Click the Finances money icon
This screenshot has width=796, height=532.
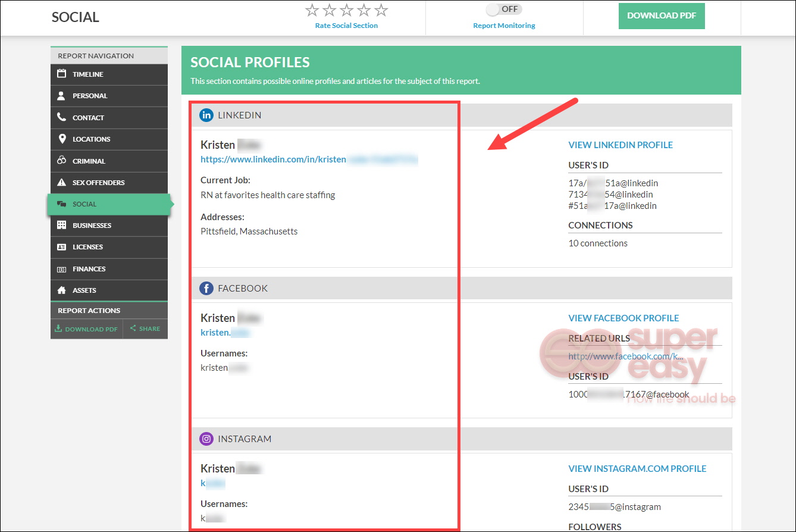click(61, 269)
